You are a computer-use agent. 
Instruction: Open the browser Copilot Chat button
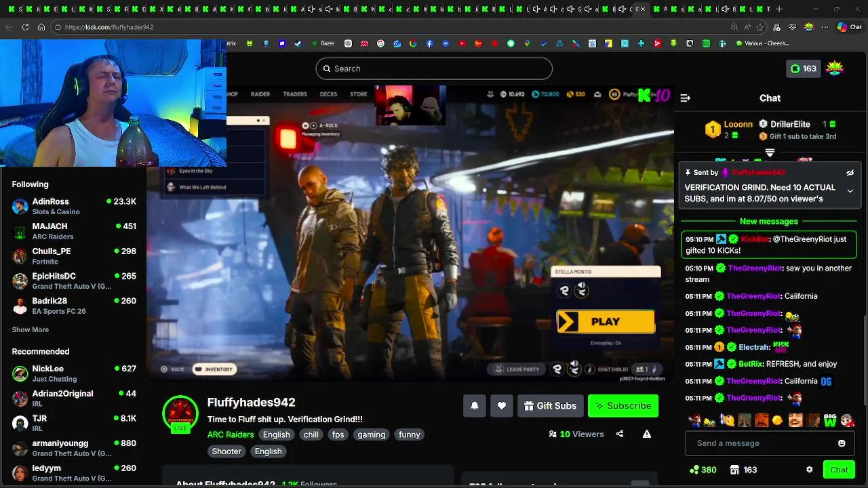coord(848,27)
